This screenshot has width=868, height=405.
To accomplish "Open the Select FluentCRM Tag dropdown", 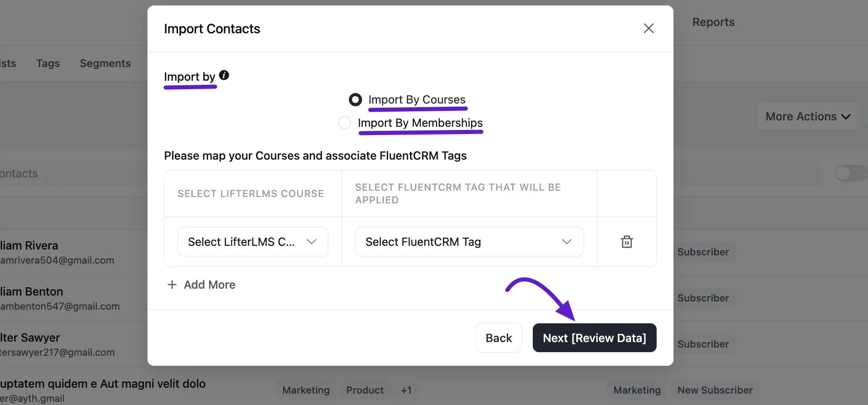I will pos(469,242).
